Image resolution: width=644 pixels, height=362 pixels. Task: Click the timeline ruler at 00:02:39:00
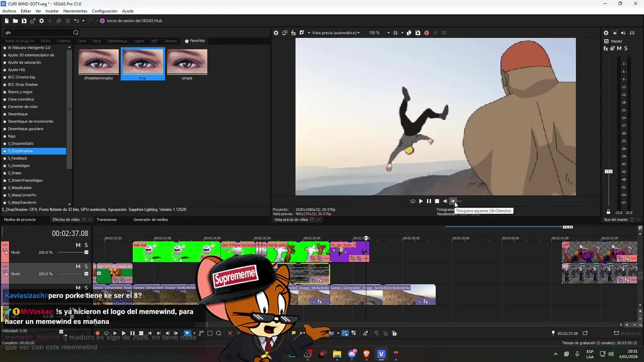click(460, 238)
